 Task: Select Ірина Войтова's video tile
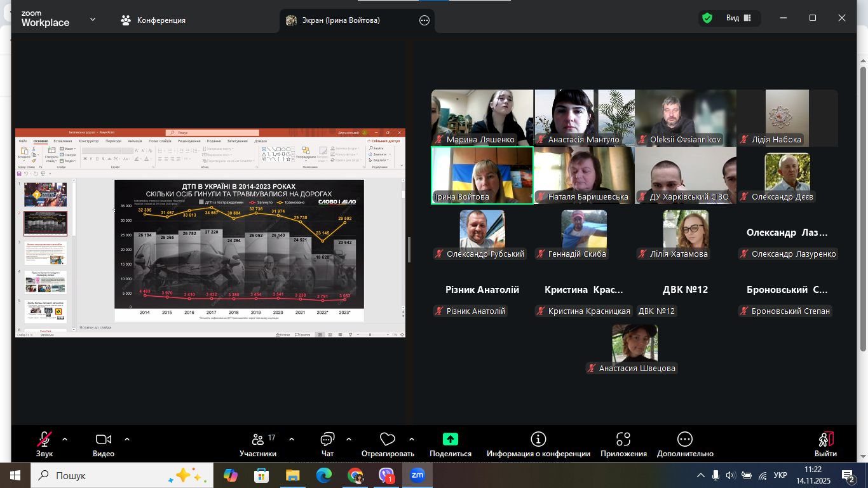click(x=482, y=175)
